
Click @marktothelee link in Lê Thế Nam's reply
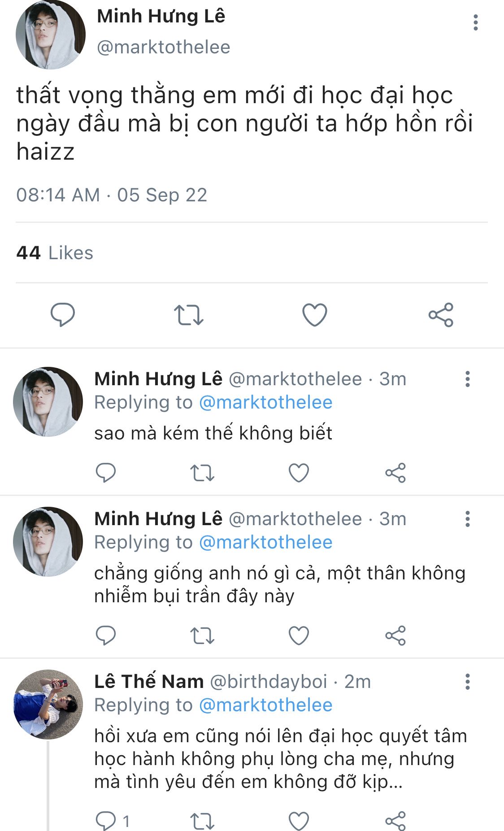tap(265, 705)
